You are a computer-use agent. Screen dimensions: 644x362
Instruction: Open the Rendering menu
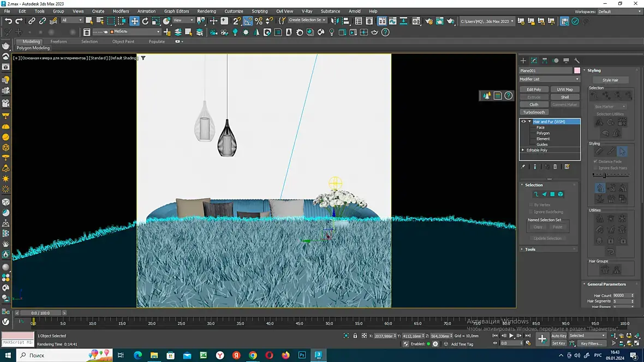point(206,11)
